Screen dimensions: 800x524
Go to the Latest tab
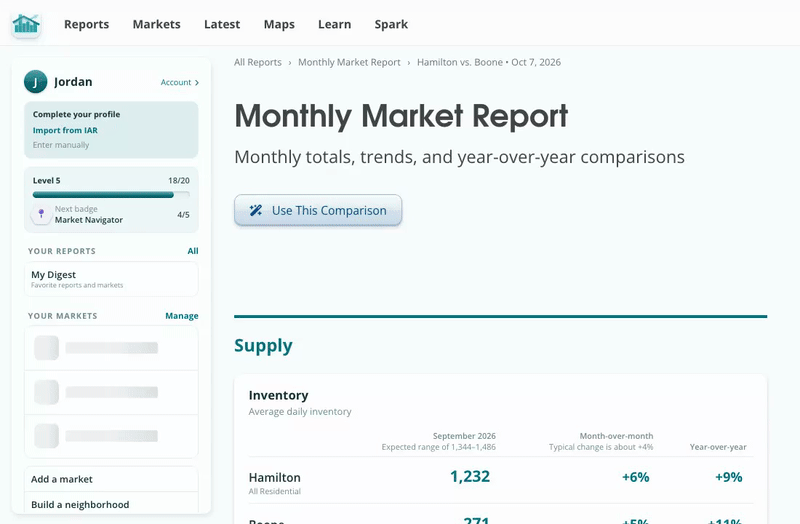click(221, 24)
